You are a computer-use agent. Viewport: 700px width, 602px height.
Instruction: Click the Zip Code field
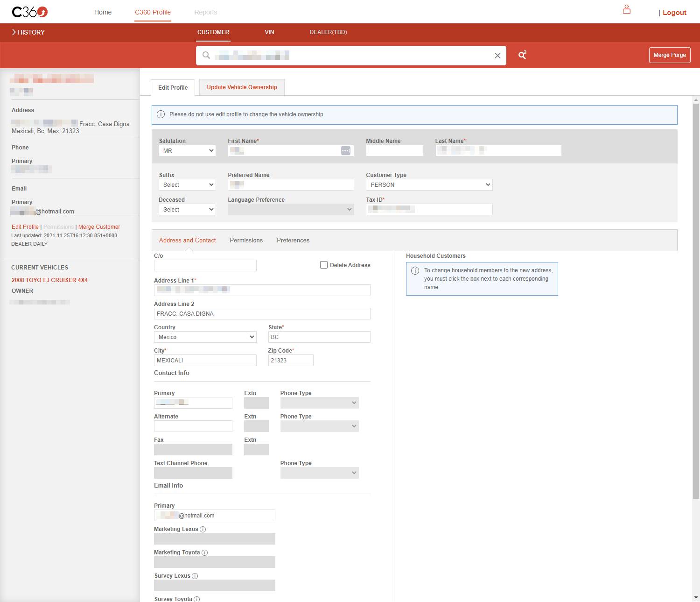click(291, 360)
